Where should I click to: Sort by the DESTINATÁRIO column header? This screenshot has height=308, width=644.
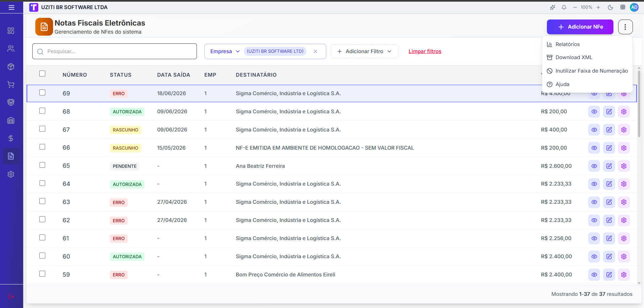tap(256, 75)
